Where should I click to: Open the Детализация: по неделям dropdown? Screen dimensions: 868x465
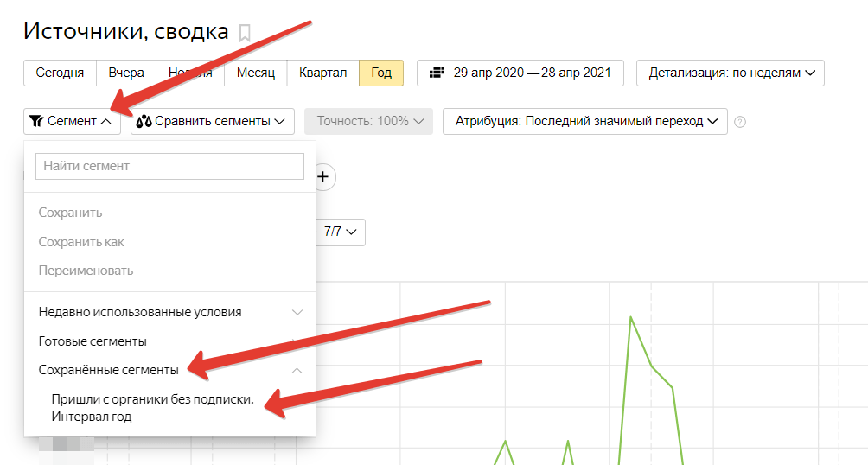(x=731, y=73)
